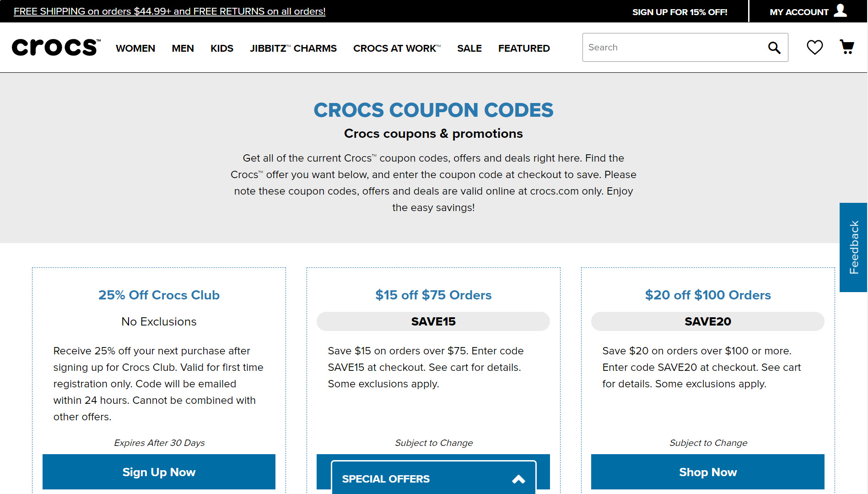The image size is (868, 494).
Task: Expand the Special Offers chevron
Action: [518, 479]
